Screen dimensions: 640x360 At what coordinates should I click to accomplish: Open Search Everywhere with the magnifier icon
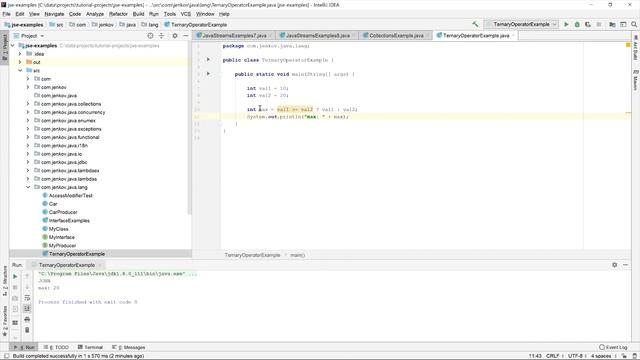click(634, 24)
